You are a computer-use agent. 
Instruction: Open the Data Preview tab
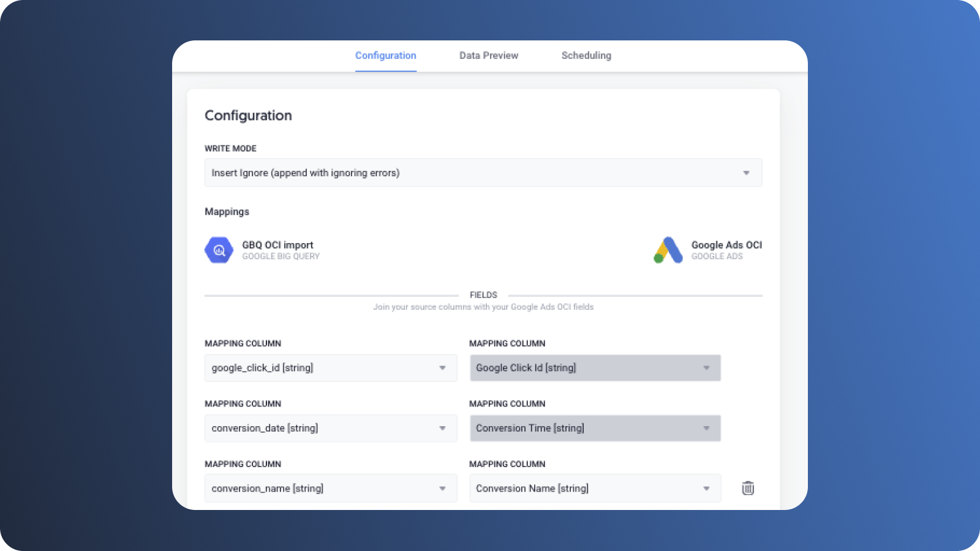(489, 56)
